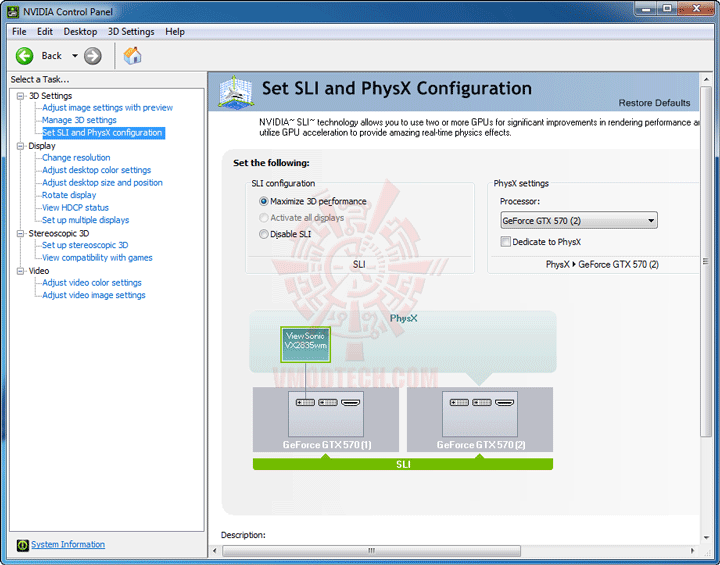Select the Disable SLI radio button
This screenshot has height=565, width=720.
point(264,234)
